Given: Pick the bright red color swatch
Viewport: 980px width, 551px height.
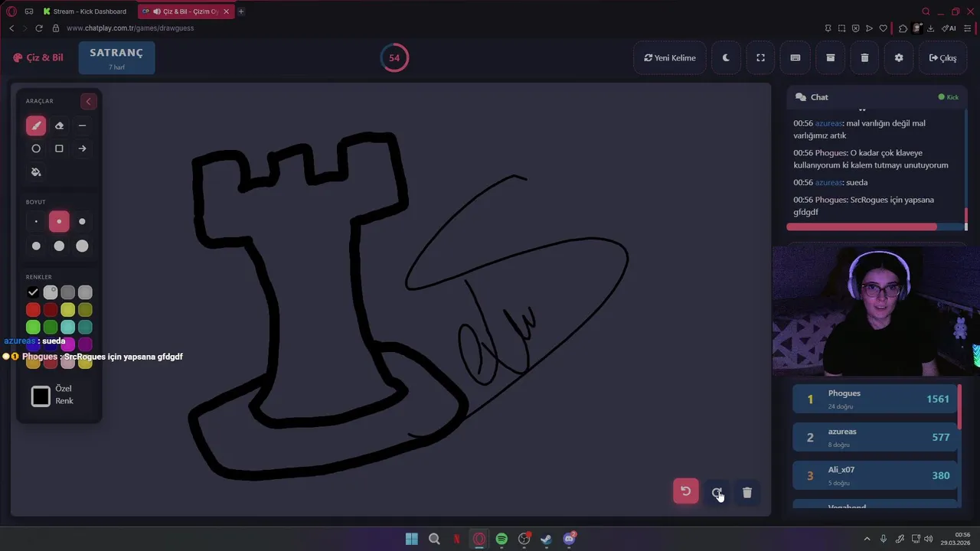Looking at the screenshot, I should point(33,310).
